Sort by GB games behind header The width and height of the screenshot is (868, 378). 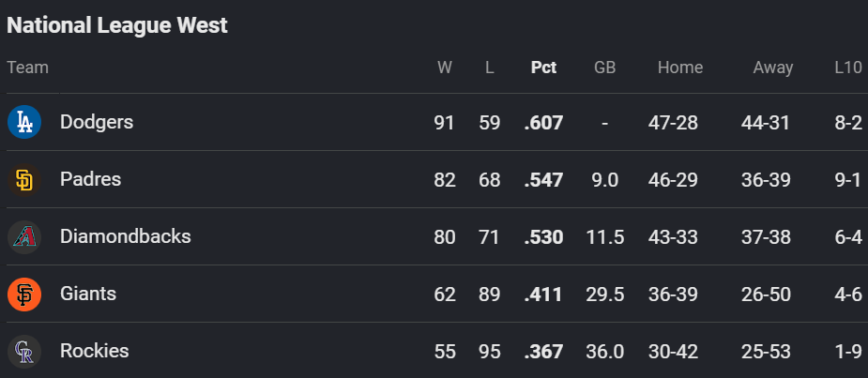(x=604, y=68)
